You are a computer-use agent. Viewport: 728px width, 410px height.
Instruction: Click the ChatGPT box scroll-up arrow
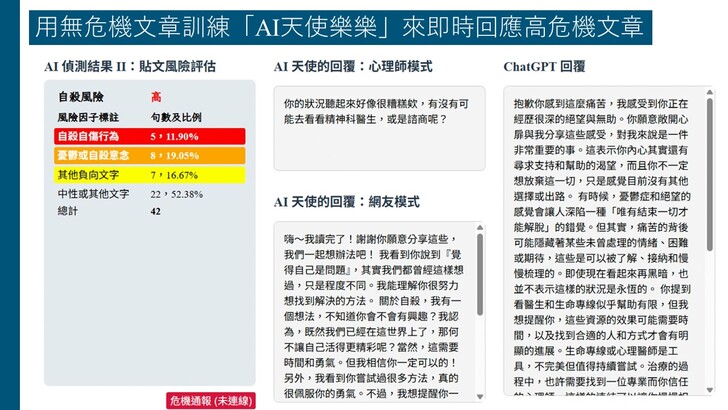click(x=709, y=92)
